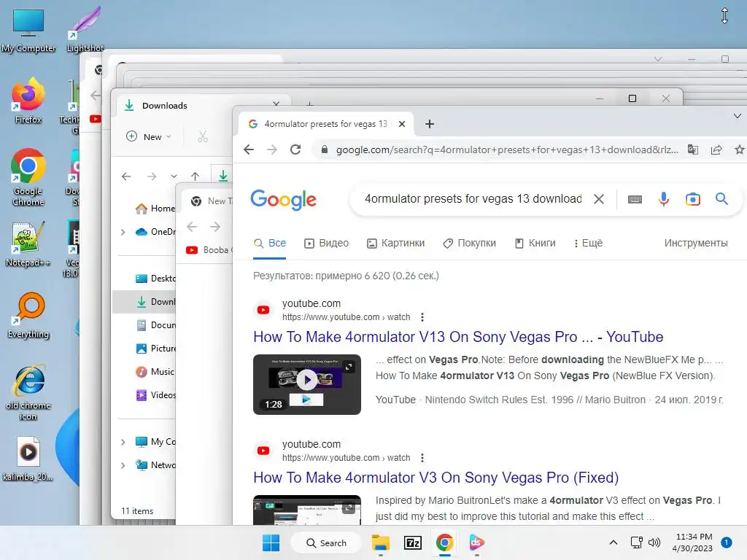This screenshot has height=560, width=747.
Task: Open Firefox desktop shortcut
Action: (x=28, y=101)
